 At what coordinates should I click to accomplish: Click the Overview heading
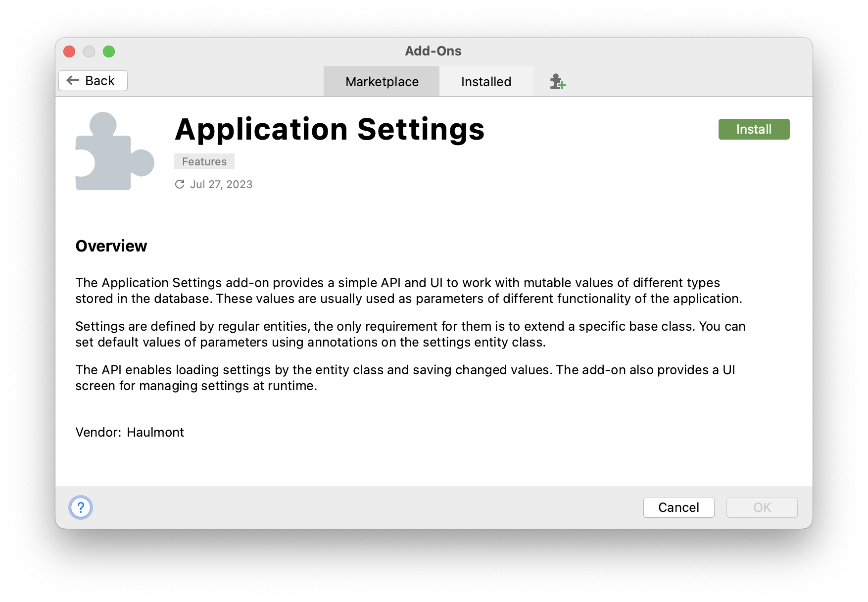click(x=111, y=246)
